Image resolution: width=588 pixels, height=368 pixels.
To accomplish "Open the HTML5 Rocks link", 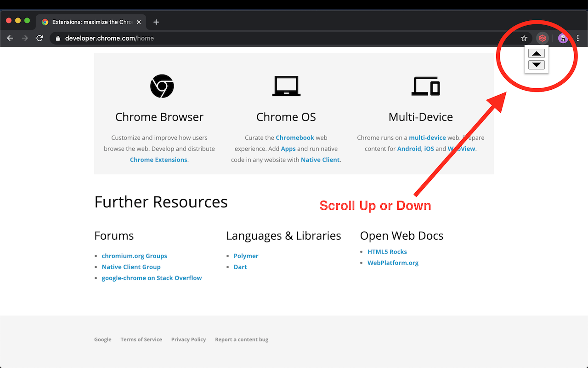I will coord(387,252).
